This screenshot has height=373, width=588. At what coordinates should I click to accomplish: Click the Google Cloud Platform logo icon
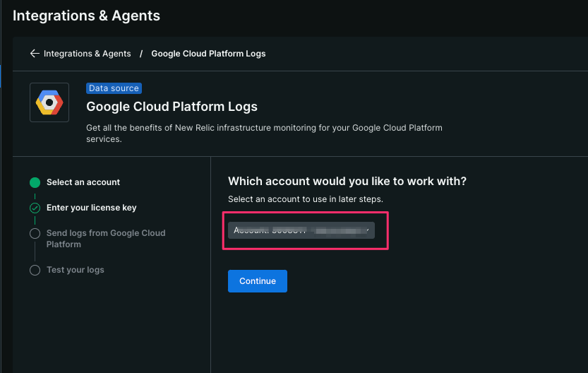[49, 102]
